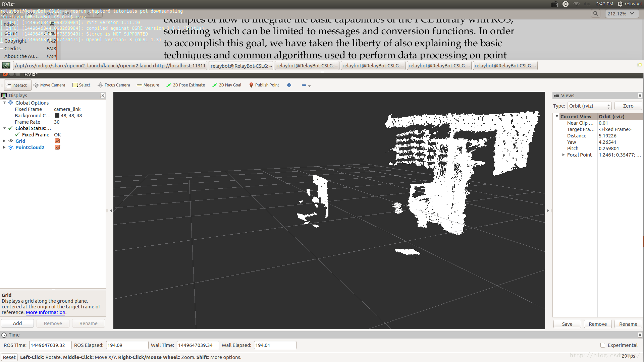
Task: Expand the Grid display node
Action: (4, 141)
